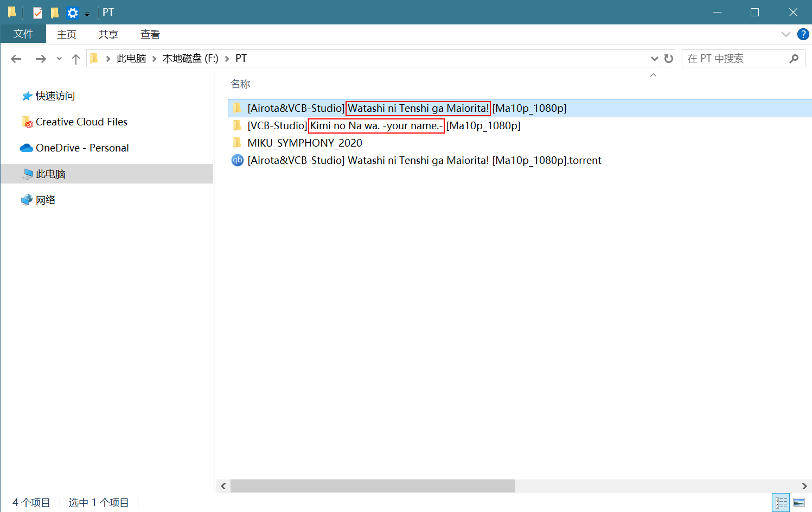Click folder icon of MIKU_SYMPHONY_2020
The image size is (812, 512).
pos(237,143)
